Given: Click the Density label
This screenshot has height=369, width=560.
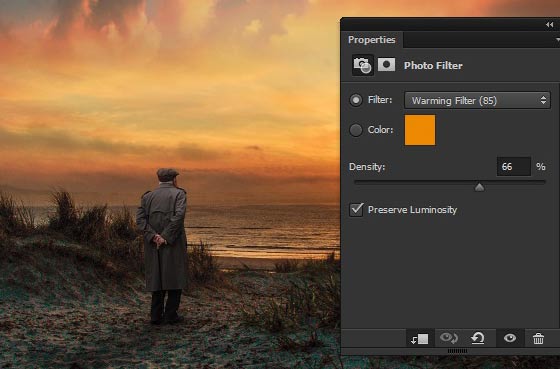Looking at the screenshot, I should (x=367, y=166).
